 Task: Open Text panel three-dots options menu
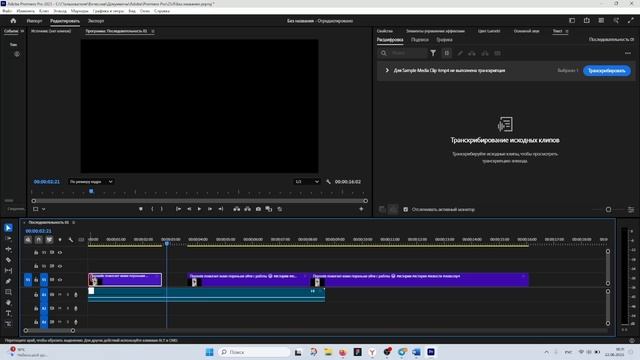628,53
